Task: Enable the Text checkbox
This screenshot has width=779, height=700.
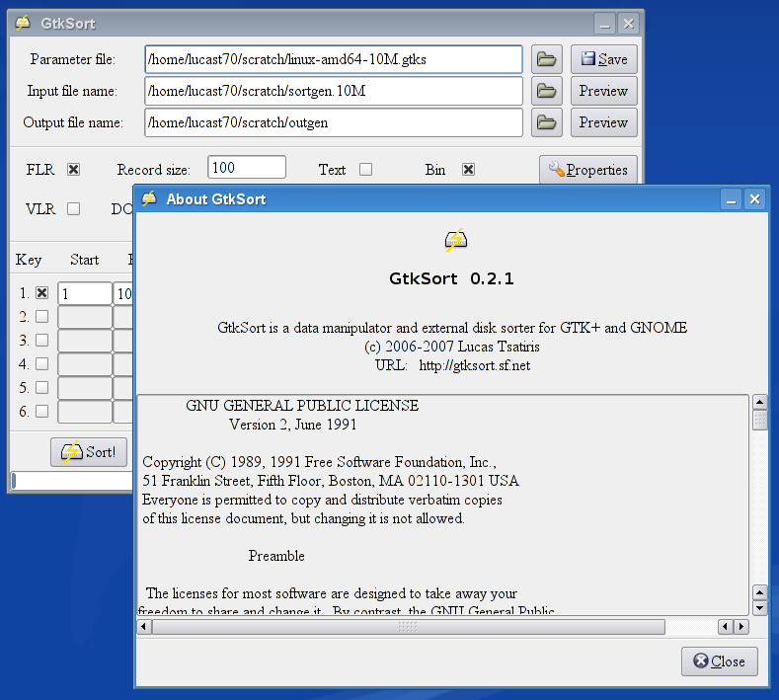Action: [x=365, y=170]
